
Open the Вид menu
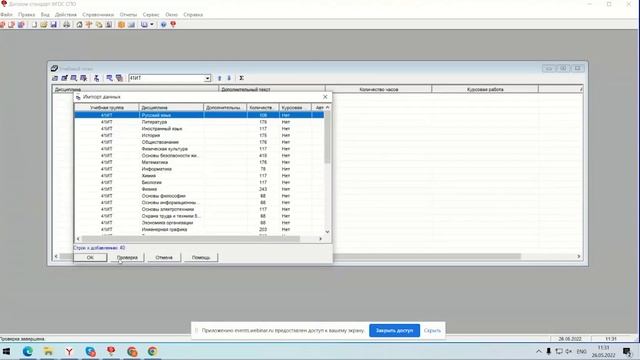(x=45, y=15)
